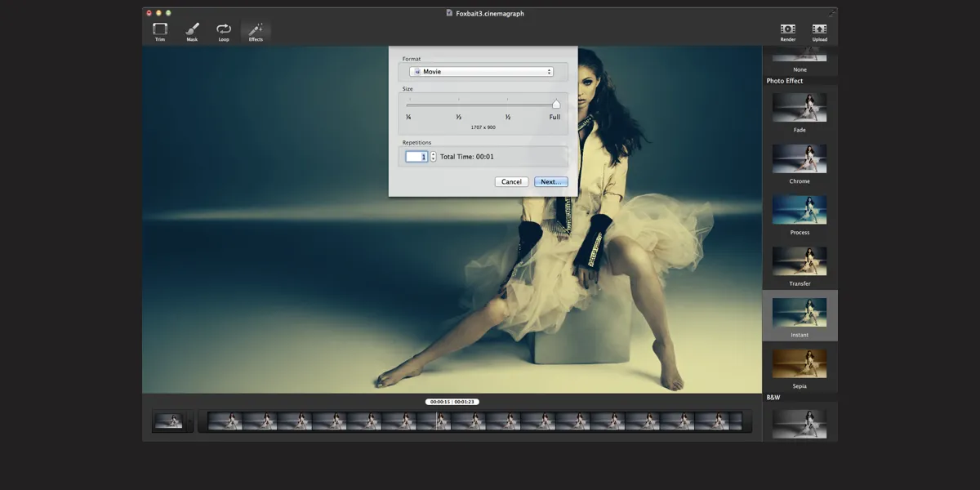
Task: Click the 00:00:15 | 00:01:23 timecode pill
Action: pos(452,402)
